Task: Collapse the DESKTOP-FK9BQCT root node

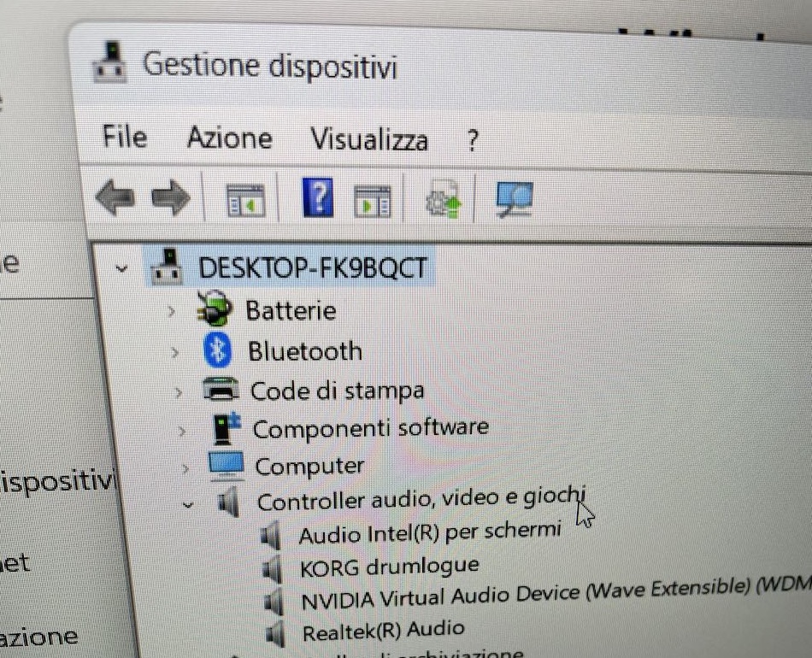Action: [121, 268]
